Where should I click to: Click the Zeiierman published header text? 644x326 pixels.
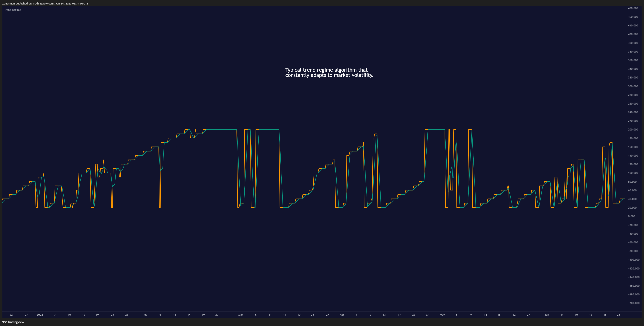coord(45,3)
